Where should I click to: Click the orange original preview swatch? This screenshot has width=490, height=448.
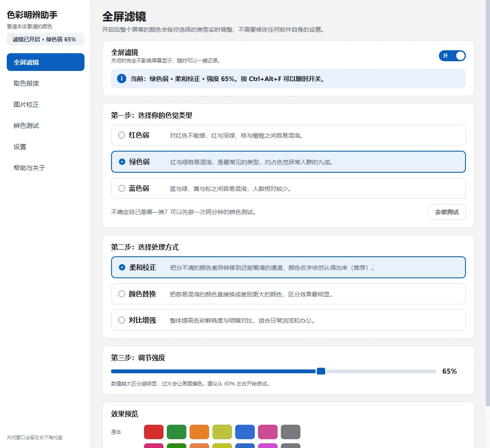click(x=199, y=432)
